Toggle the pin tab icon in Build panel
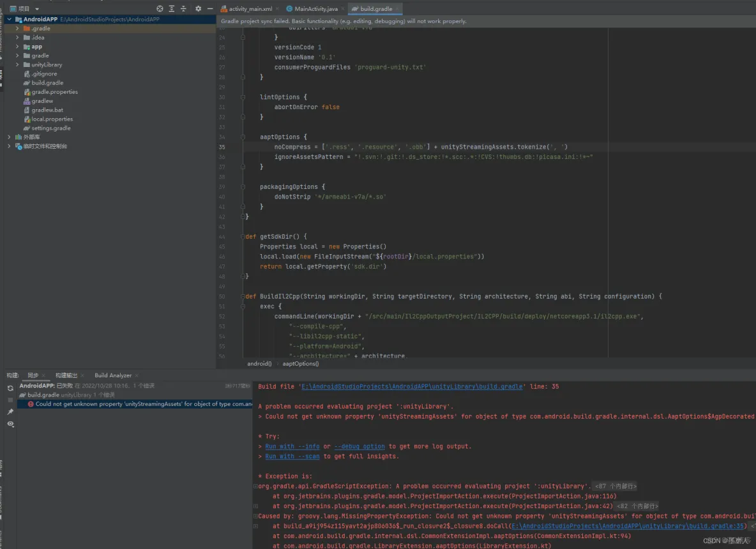 [10, 412]
